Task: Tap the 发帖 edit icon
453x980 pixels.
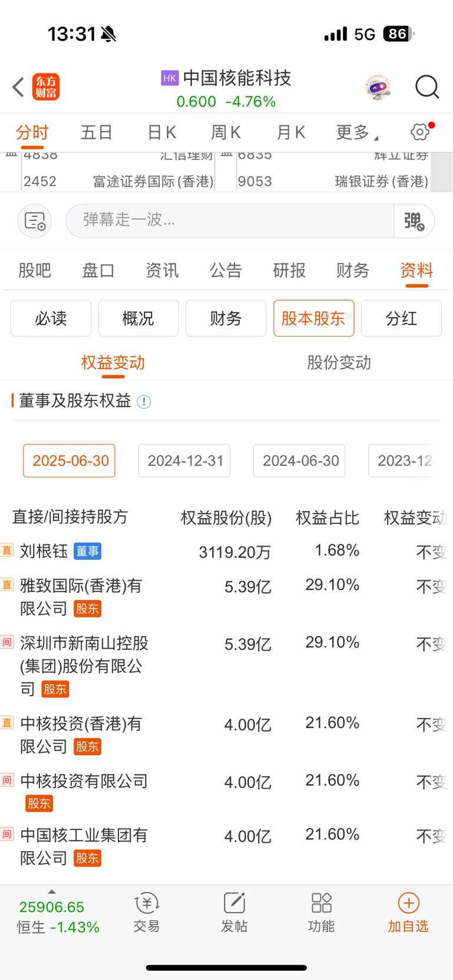Action: click(234, 903)
